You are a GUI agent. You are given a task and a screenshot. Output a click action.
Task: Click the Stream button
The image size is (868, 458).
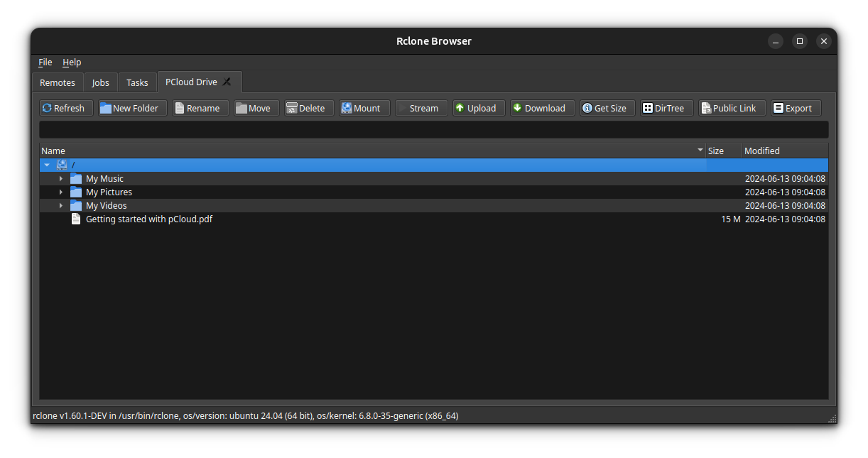coord(421,107)
